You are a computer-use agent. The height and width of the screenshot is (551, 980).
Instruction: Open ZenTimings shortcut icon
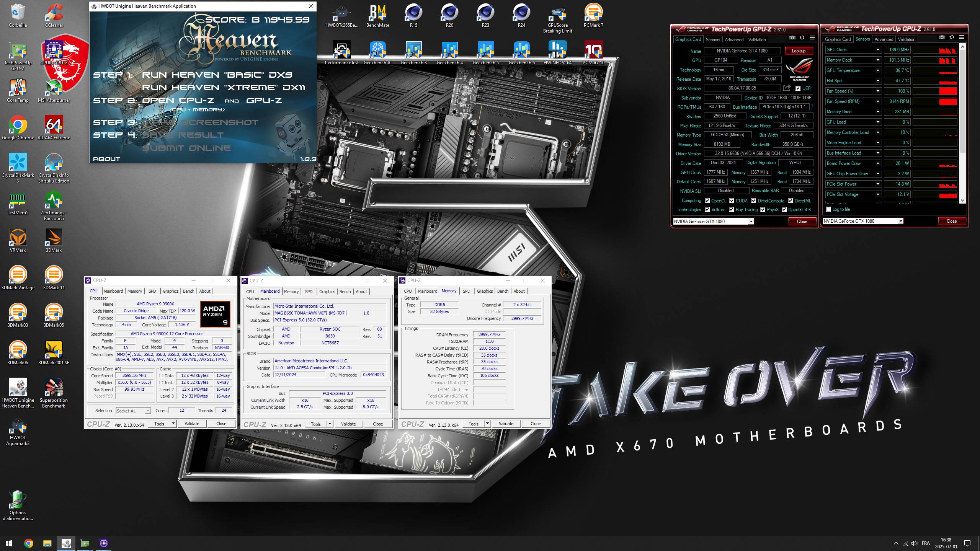[x=54, y=206]
